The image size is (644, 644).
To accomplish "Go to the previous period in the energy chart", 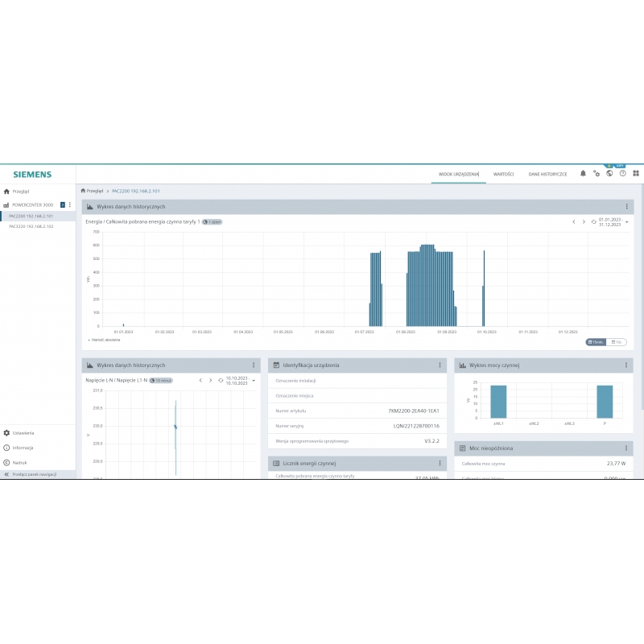I will 573,221.
